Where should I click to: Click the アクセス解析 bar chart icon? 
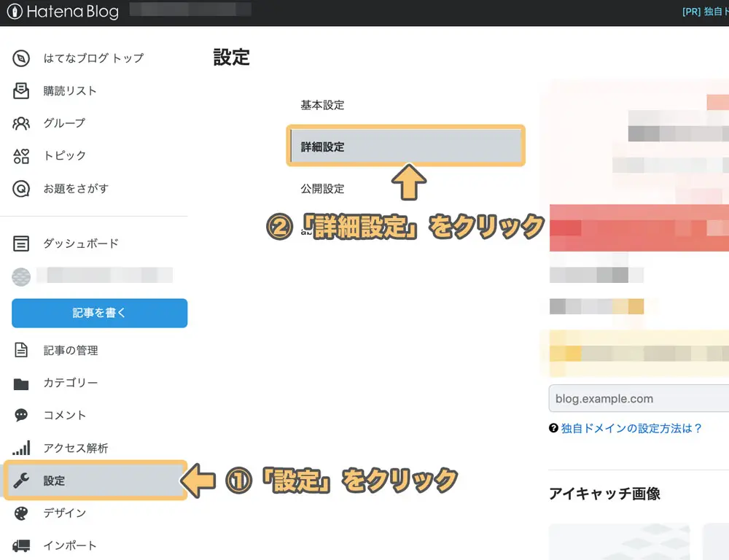pos(21,448)
